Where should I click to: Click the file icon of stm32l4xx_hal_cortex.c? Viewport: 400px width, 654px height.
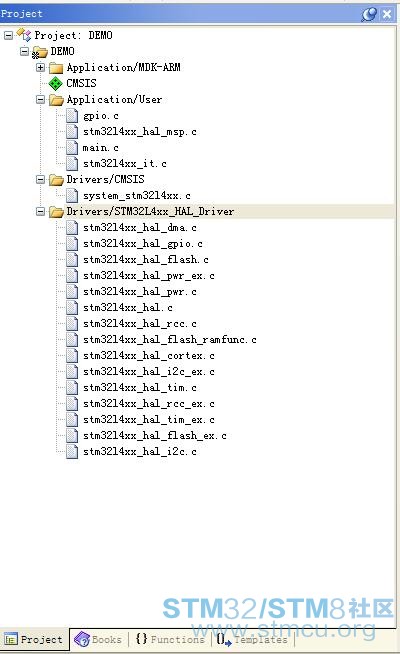tap(72, 356)
